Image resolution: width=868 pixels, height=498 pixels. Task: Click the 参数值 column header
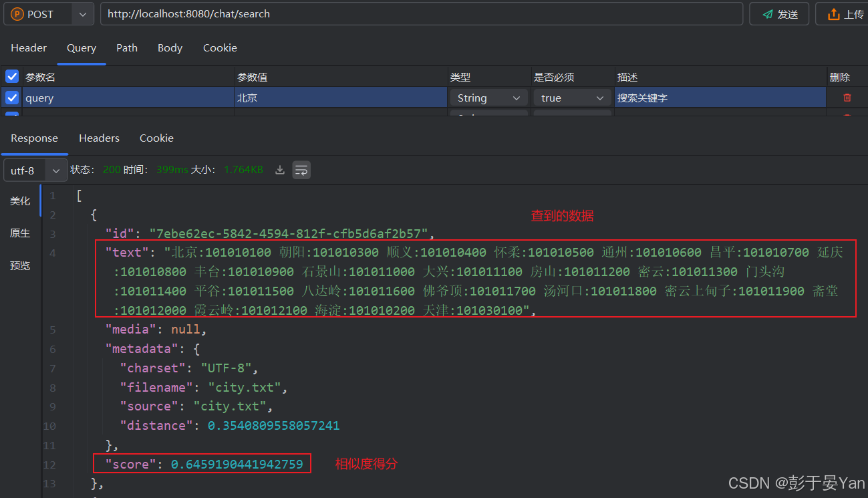(x=253, y=77)
